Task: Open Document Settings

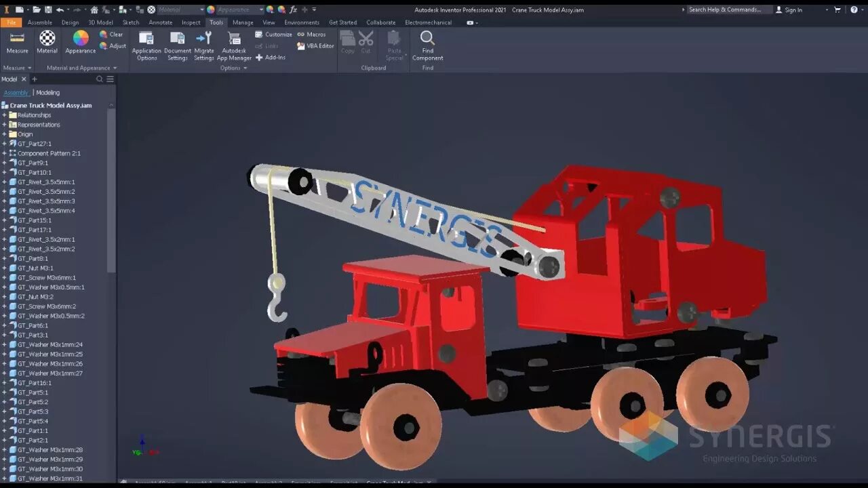Action: pyautogui.click(x=178, y=46)
